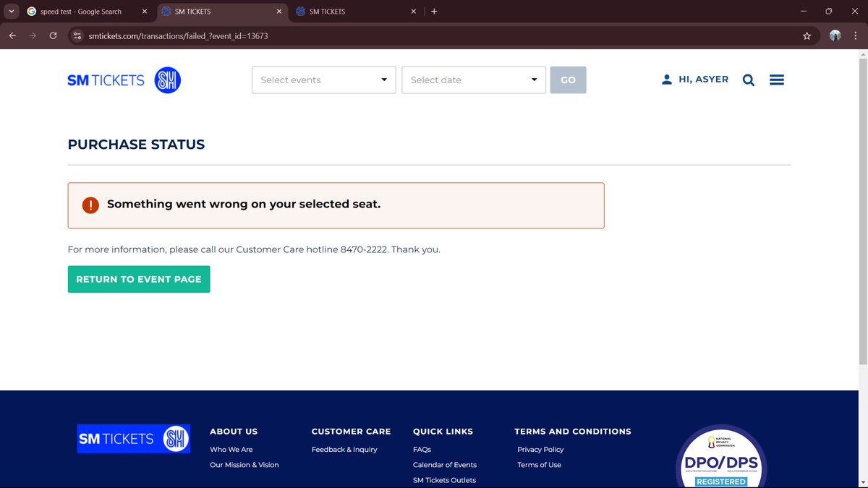Select the active SM TICKETS tab

point(222,12)
